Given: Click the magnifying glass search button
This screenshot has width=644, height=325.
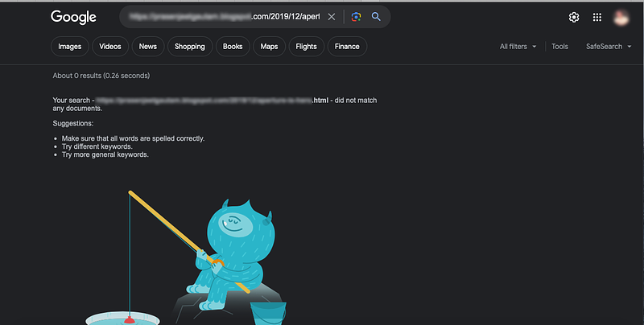Looking at the screenshot, I should pos(376,16).
